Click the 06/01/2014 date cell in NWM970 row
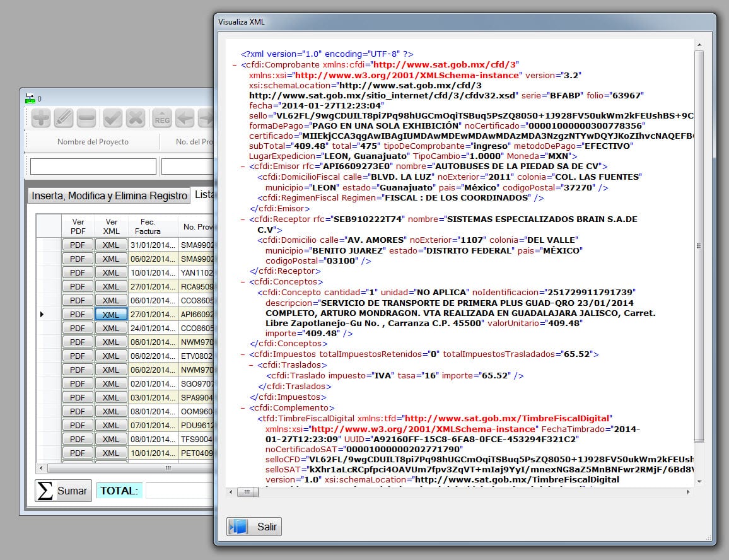Image resolution: width=729 pixels, height=560 pixels. click(153, 342)
